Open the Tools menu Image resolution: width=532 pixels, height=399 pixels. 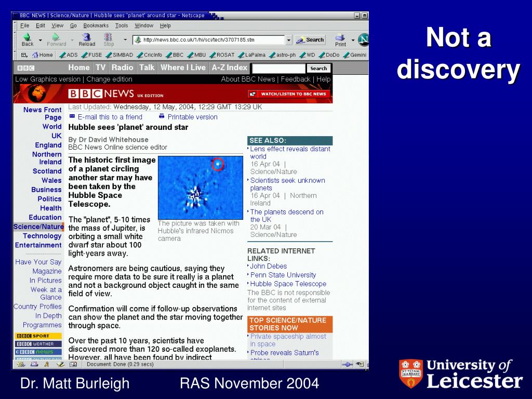(122, 25)
